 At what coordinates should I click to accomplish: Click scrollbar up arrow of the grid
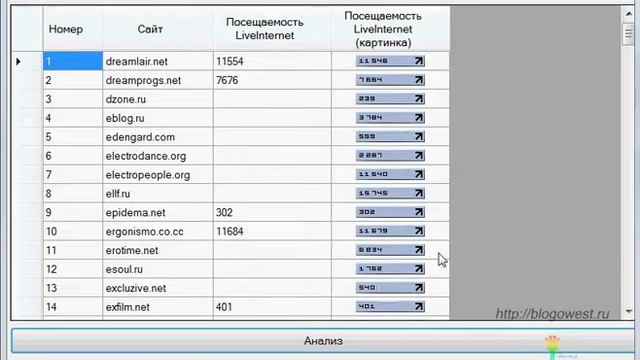629,14
